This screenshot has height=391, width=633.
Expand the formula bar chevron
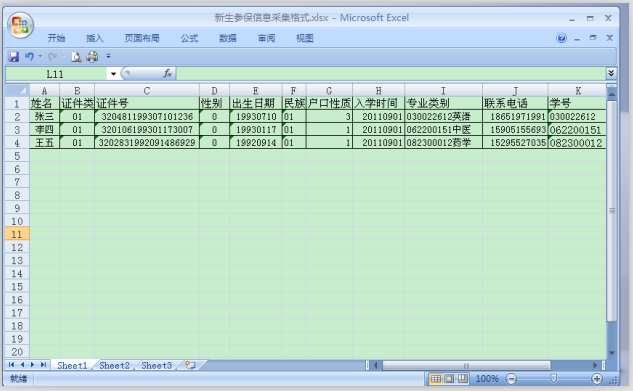[611, 73]
